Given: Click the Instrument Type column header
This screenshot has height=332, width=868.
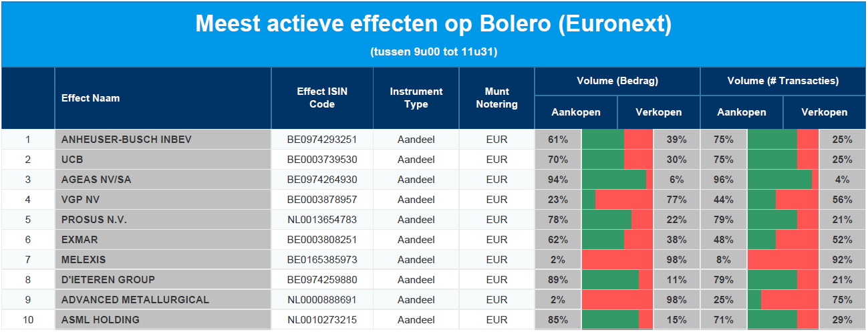Looking at the screenshot, I should [x=416, y=98].
